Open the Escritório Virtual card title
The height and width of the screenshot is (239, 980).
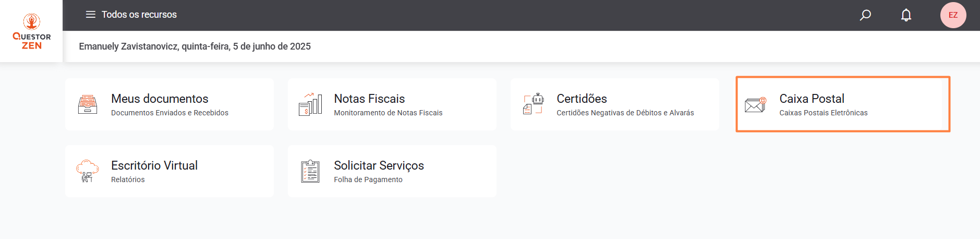pyautogui.click(x=154, y=165)
